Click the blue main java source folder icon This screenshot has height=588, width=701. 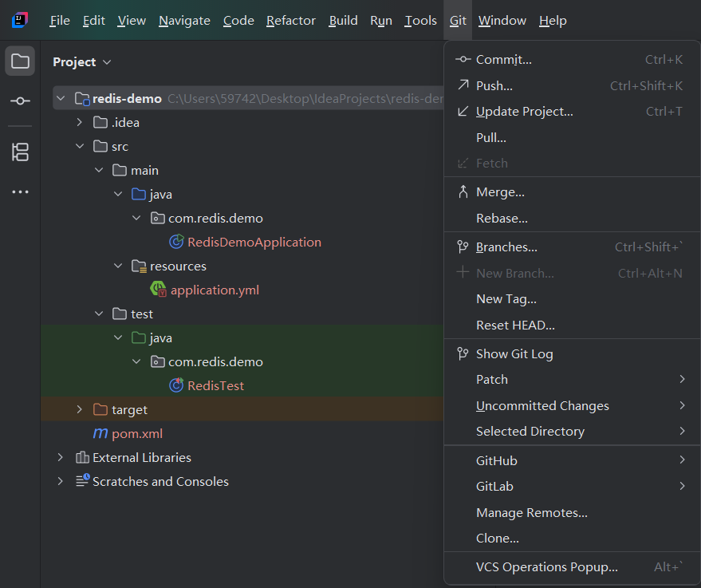(139, 194)
